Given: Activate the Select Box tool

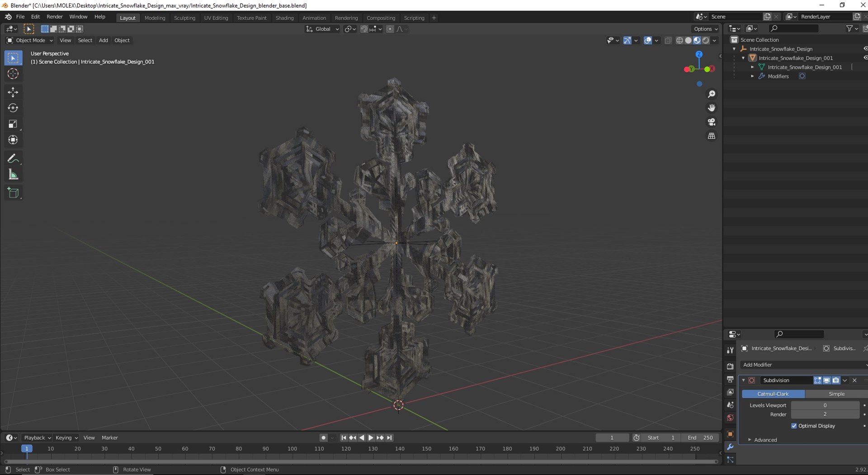Looking at the screenshot, I should click(x=13, y=58).
